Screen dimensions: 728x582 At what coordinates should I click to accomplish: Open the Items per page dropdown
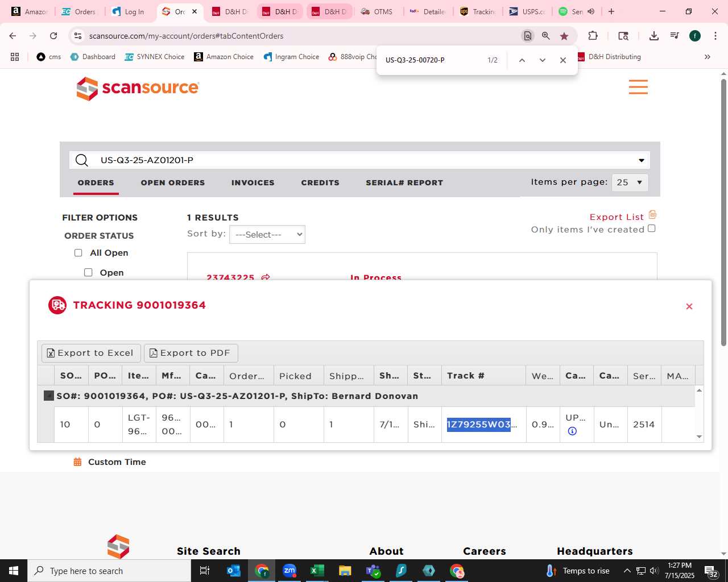(x=630, y=182)
